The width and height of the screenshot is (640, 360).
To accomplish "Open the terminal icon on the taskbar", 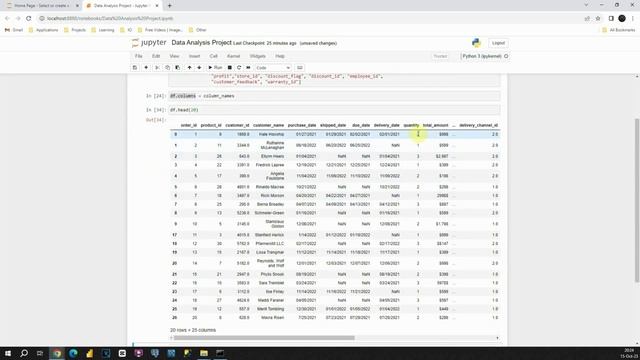I will [220, 353].
